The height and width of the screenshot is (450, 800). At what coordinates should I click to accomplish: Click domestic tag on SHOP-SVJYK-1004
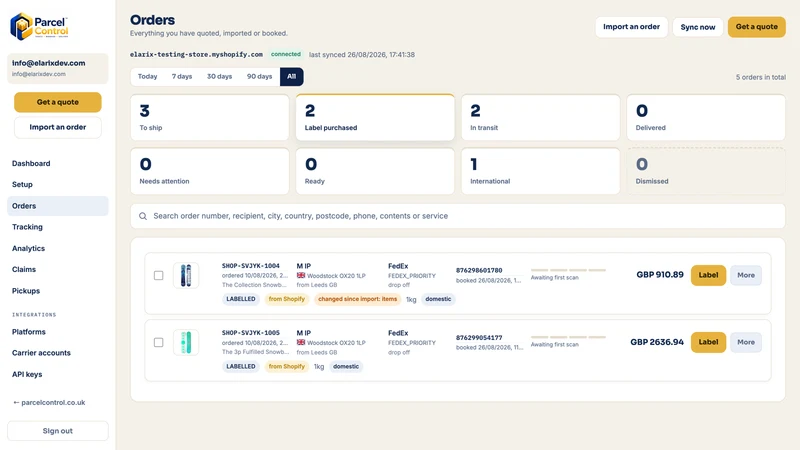(438, 299)
